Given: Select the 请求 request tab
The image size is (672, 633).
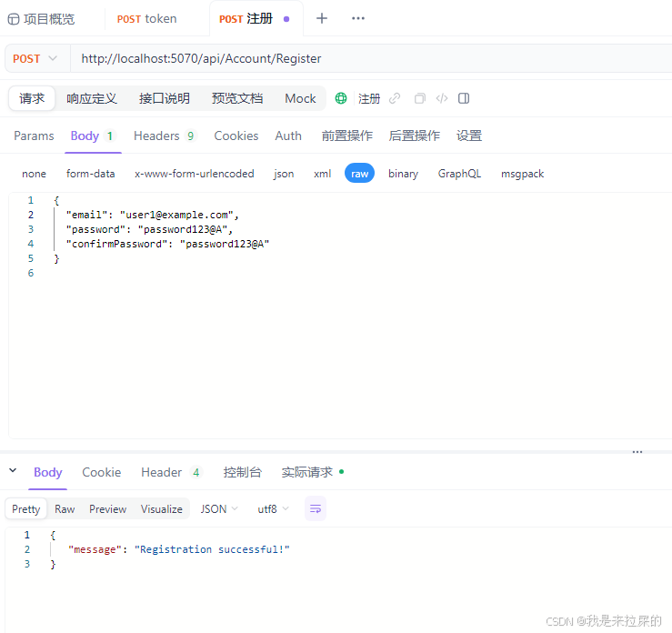Looking at the screenshot, I should [32, 98].
